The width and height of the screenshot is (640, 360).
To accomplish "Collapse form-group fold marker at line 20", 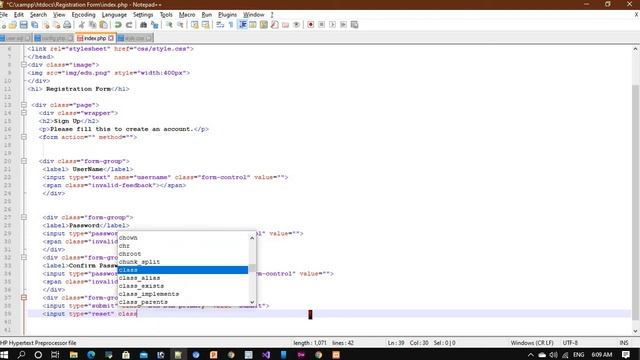I will 24,161.
